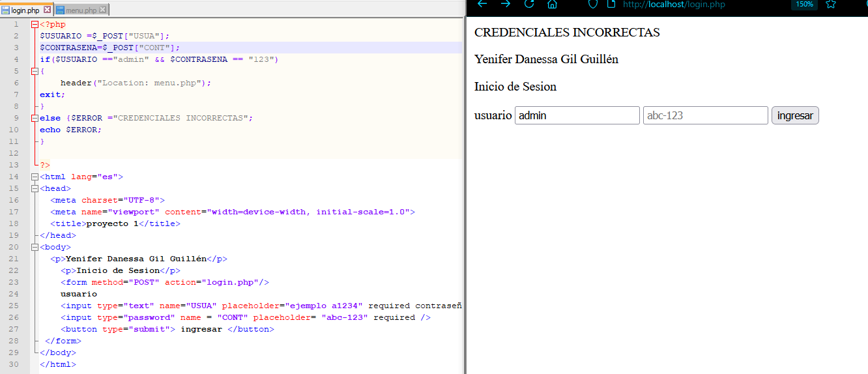Click the save-state icon on menu.php tab
The image size is (868, 374).
point(61,10)
